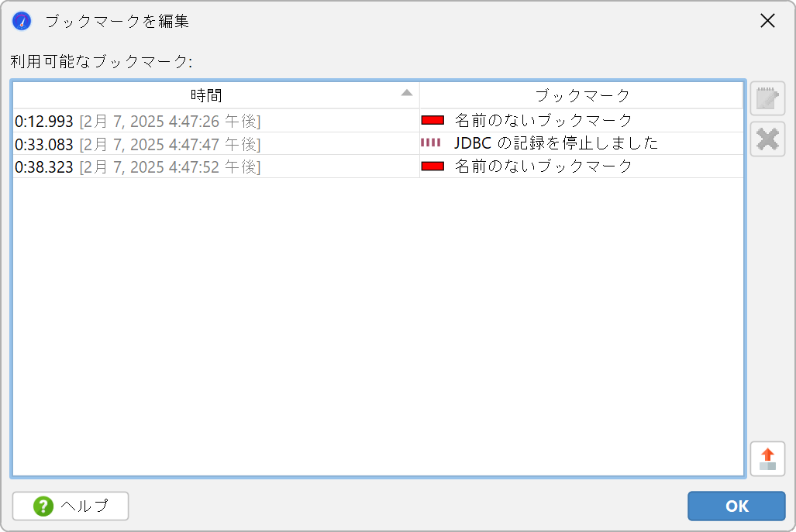
Task: Click 名前のないブックマーク text at 4:47:26
Action: pos(543,121)
